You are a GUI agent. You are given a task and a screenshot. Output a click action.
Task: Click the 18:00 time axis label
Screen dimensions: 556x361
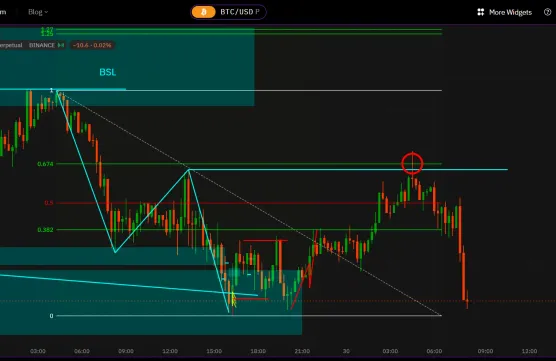258,351
